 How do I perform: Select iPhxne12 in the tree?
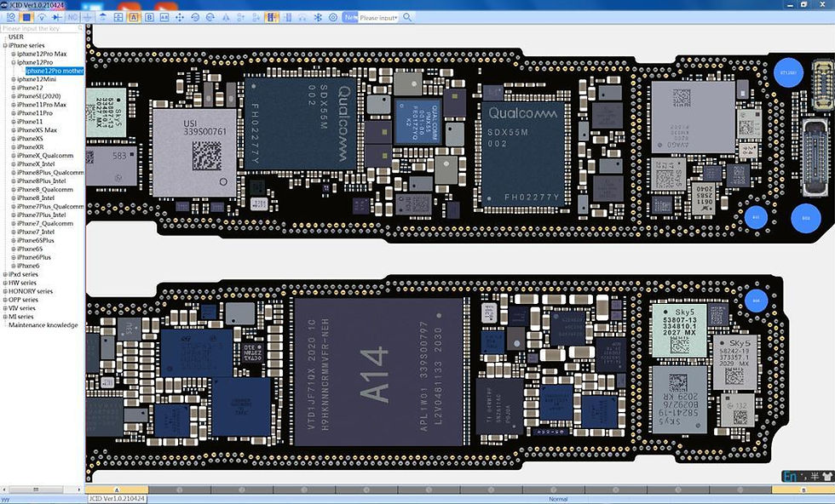30,88
